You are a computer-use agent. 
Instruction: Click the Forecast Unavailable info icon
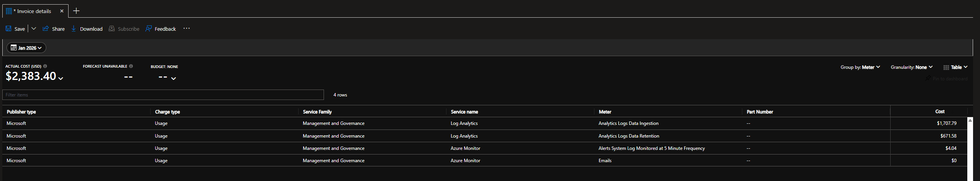tap(131, 66)
